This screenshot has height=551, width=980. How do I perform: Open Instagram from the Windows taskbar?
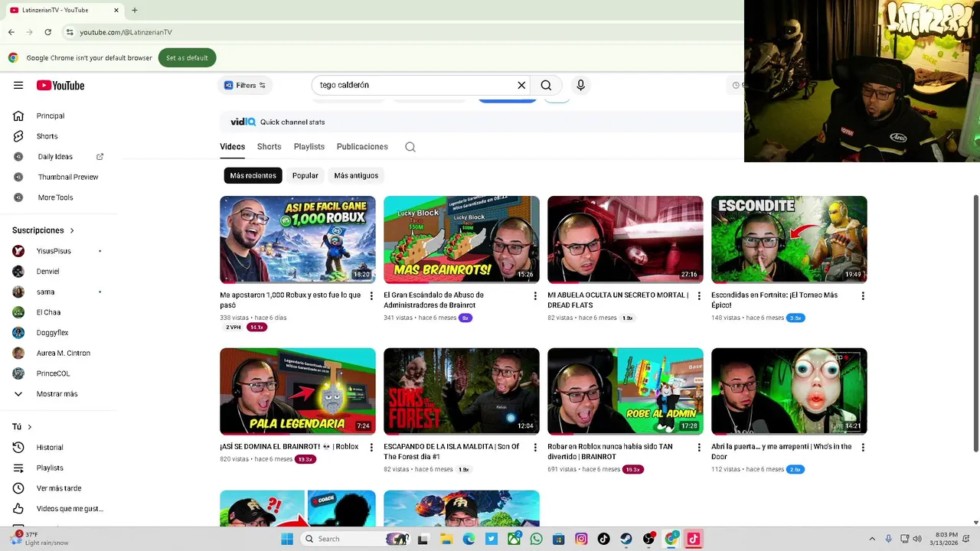click(x=581, y=539)
